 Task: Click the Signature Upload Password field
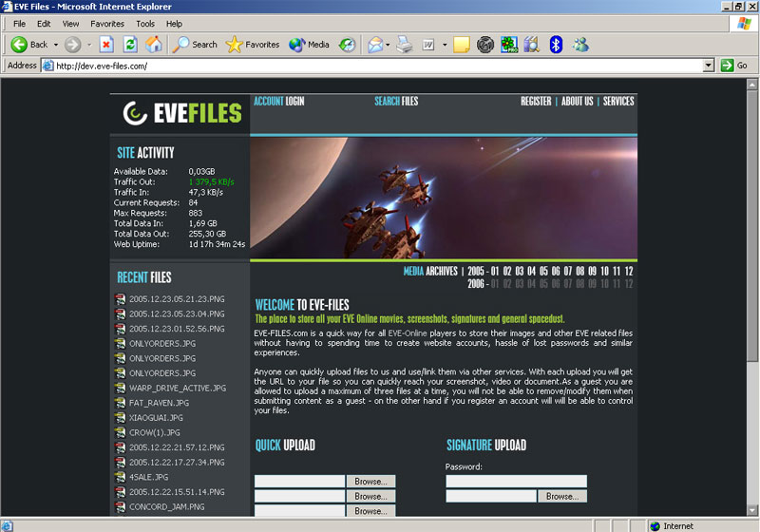pyautogui.click(x=516, y=481)
